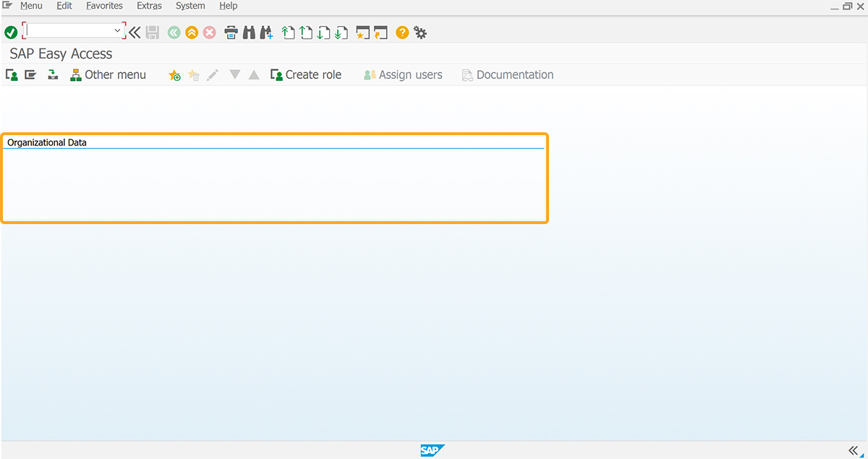This screenshot has width=868, height=459.
Task: Open the System menu
Action: click(x=190, y=6)
